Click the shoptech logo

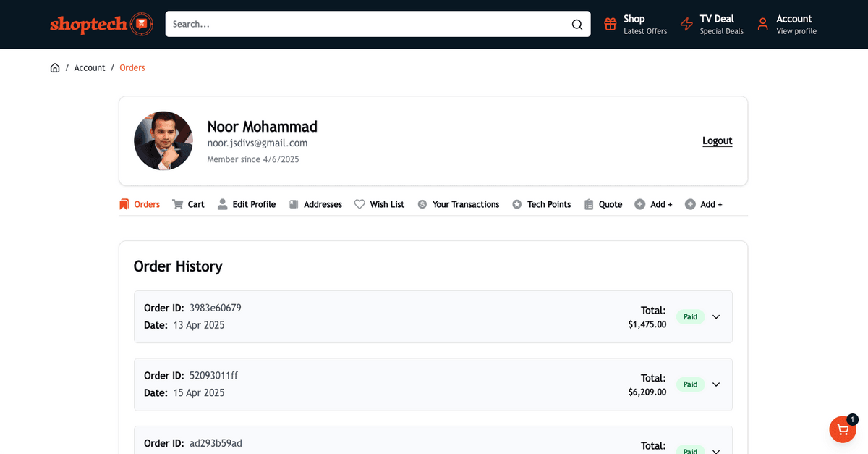point(101,24)
